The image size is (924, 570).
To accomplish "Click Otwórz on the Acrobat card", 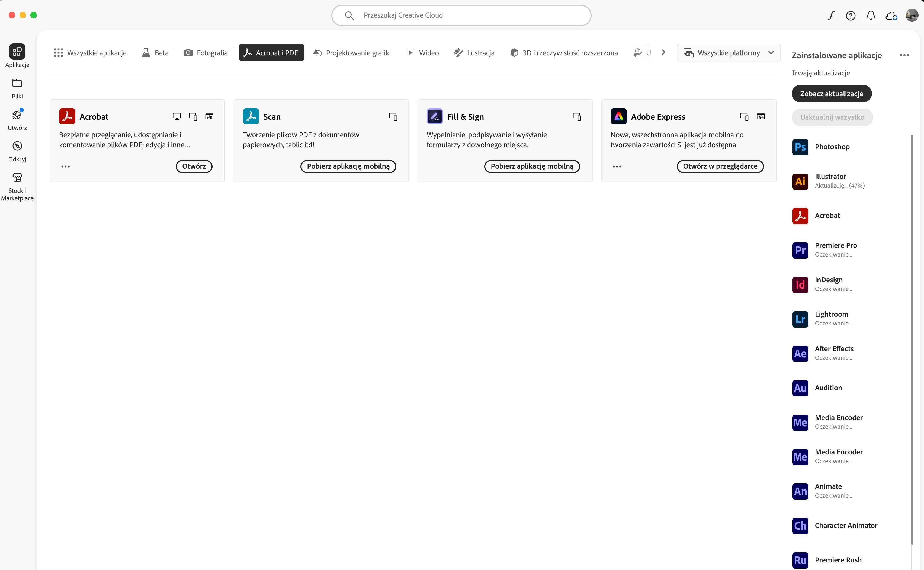I will [194, 166].
